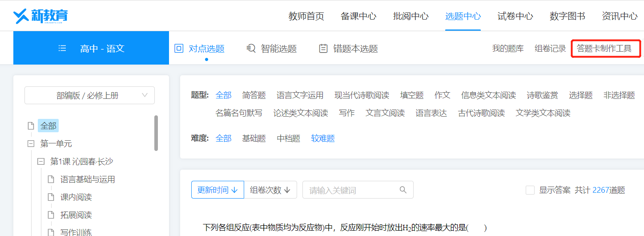This screenshot has width=644, height=236.
Task: Collapse the 第一单元 tree node
Action: [x=31, y=144]
